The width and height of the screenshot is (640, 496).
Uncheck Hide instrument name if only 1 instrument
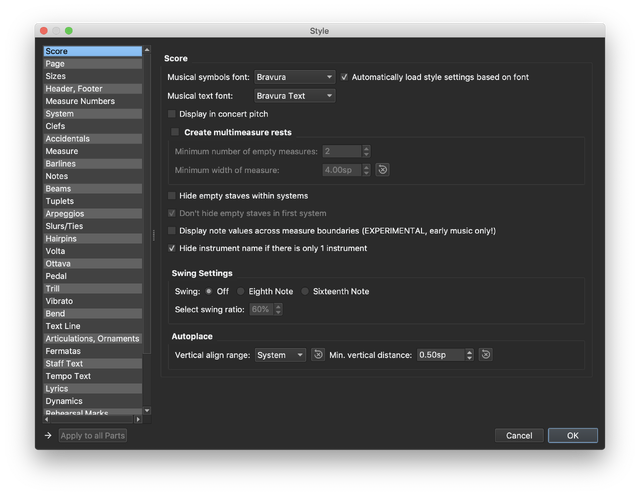[172, 248]
